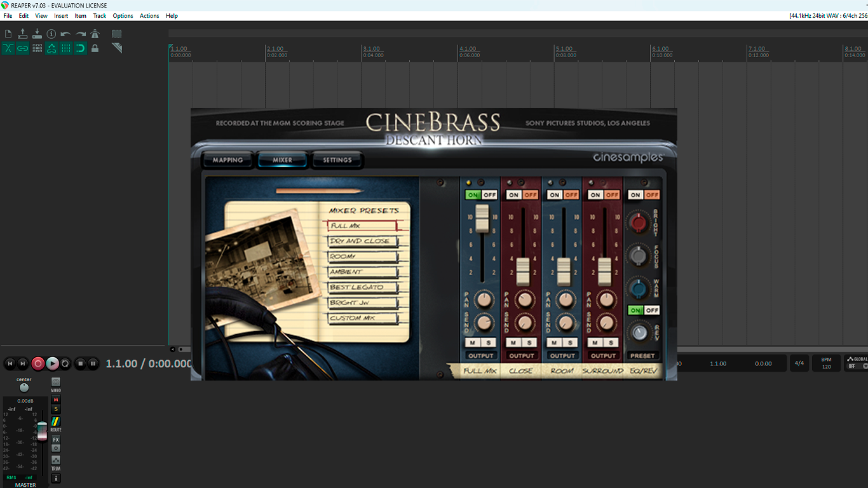Click the blue Warm EQ knob
This screenshot has height=488, width=868.
point(639,288)
